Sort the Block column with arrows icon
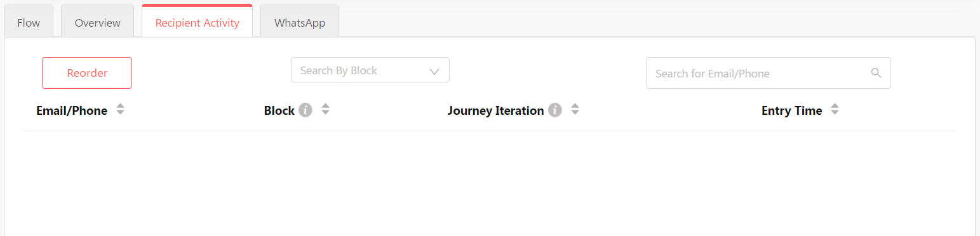This screenshot has width=980, height=236. [x=325, y=110]
